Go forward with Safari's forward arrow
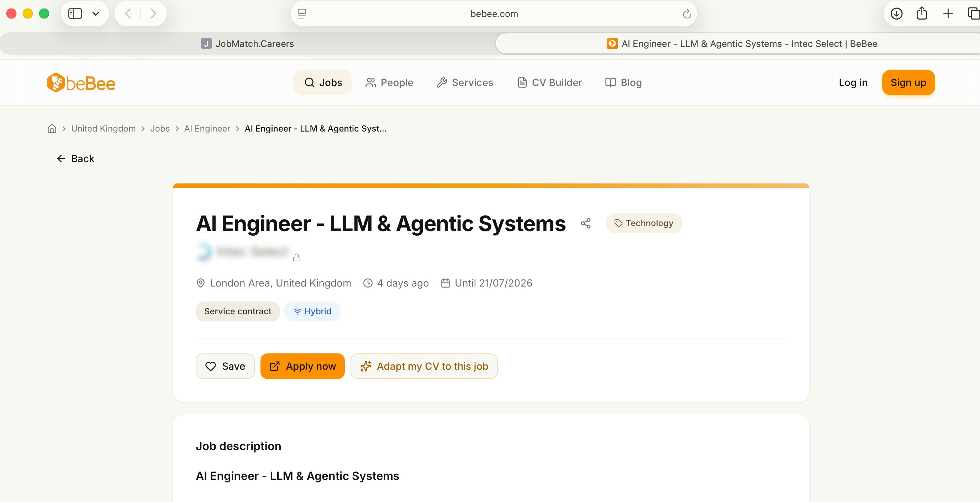This screenshot has width=980, height=502. (153, 14)
